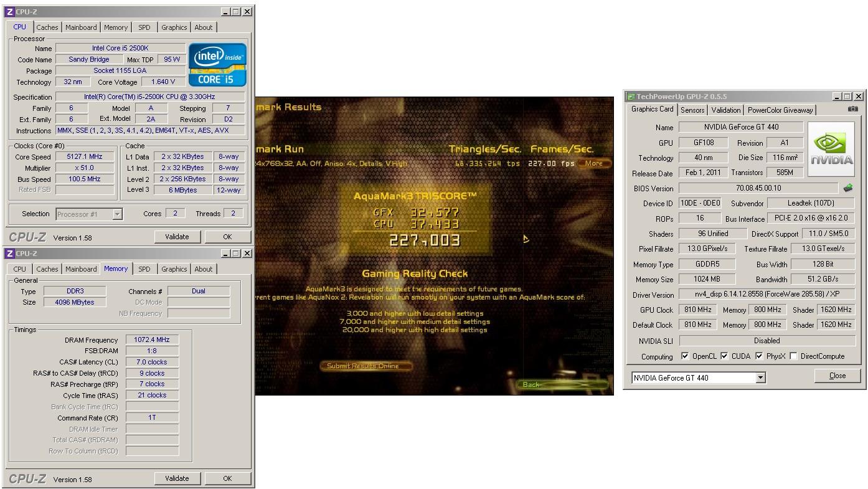The image size is (868, 489).
Task: Close GPU-Z with the Close button
Action: tap(837, 376)
